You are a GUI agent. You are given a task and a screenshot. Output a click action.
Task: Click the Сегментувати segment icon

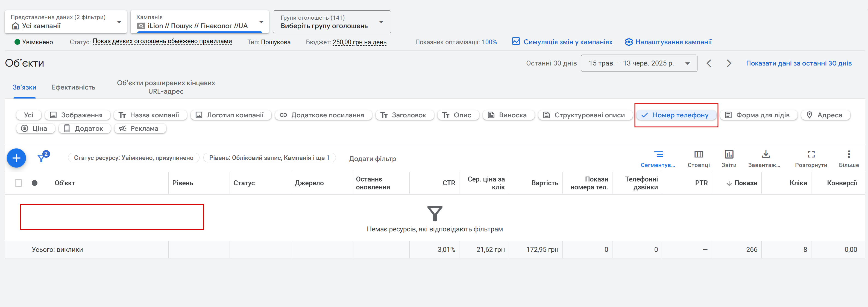[658, 154]
